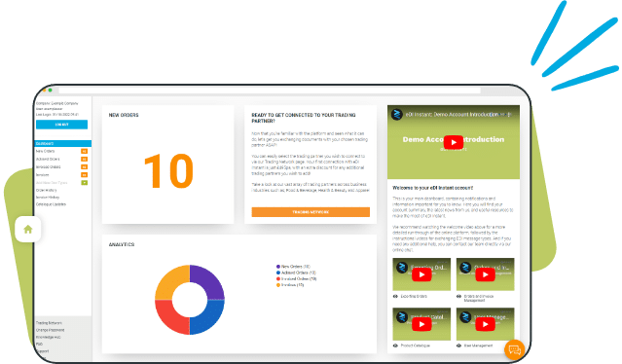Open the orange live chat bubble
622x364 pixels.
pos(515,350)
